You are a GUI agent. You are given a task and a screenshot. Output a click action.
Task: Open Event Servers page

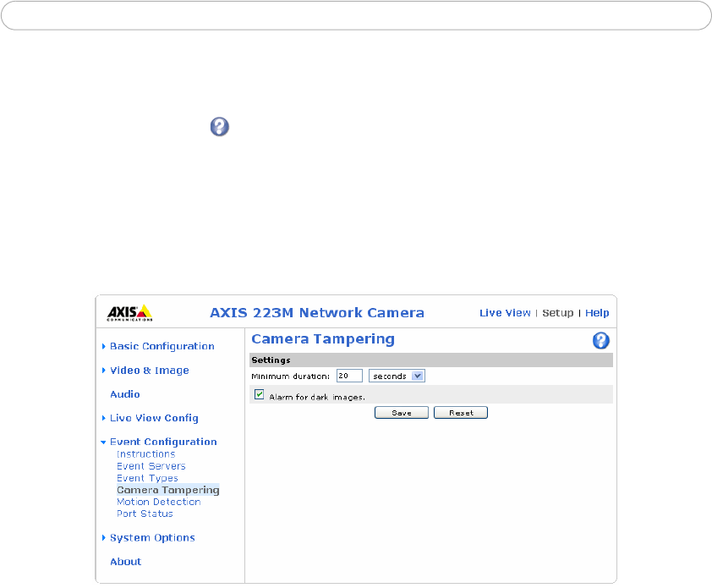click(151, 466)
